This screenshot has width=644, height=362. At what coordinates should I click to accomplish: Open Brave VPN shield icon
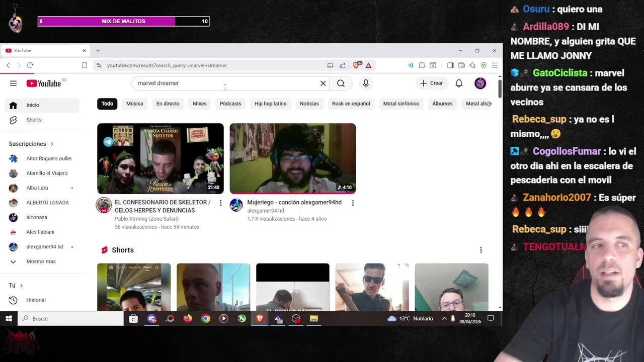pos(484,65)
